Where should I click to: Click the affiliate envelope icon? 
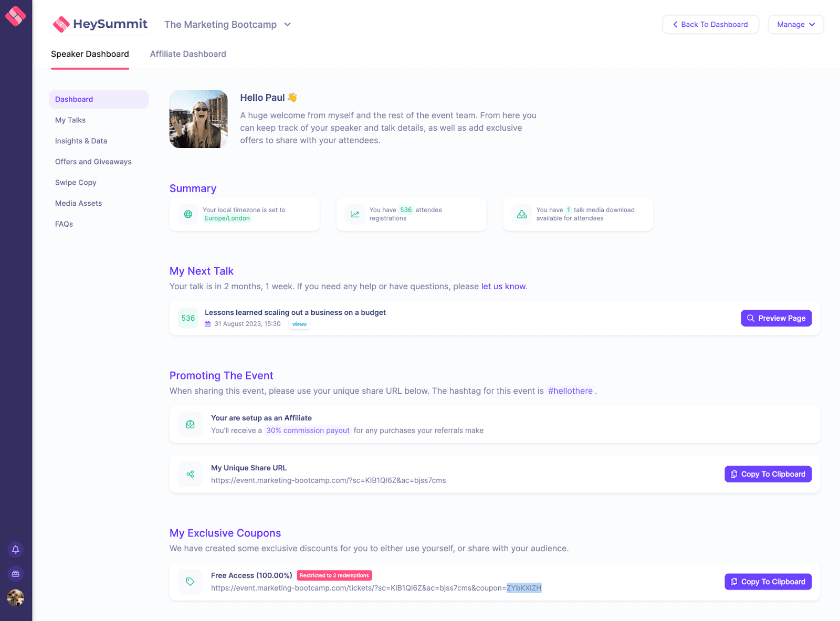pos(190,424)
